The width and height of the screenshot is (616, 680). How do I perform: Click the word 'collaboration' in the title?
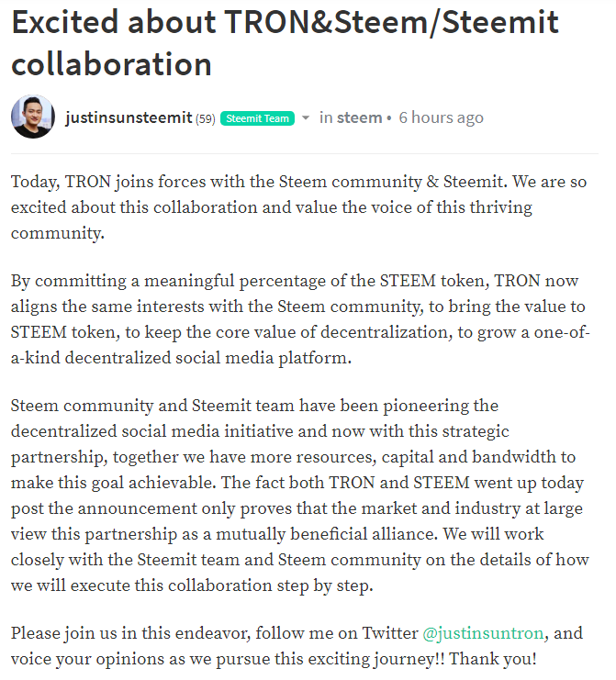[111, 64]
